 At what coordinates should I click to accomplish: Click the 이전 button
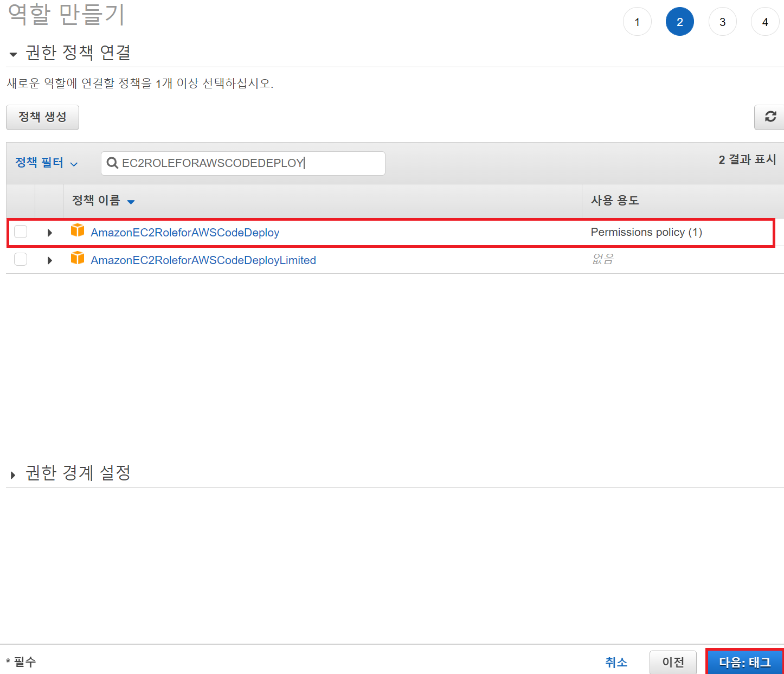point(673,662)
